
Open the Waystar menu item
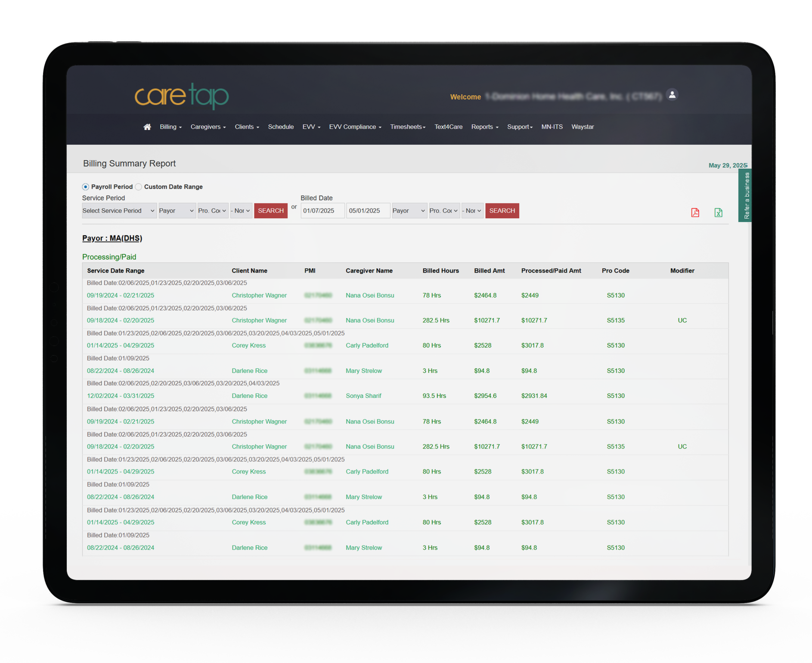click(583, 127)
